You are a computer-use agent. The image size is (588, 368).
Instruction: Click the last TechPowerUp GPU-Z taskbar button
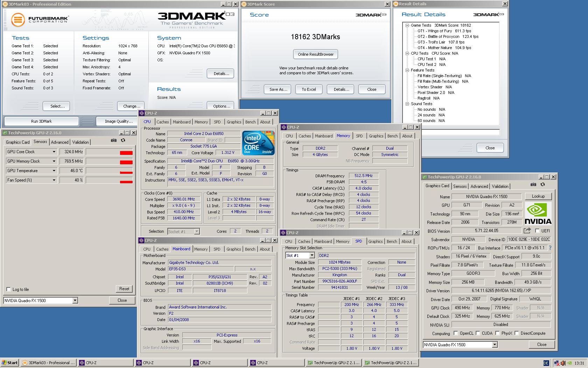tap(391, 363)
